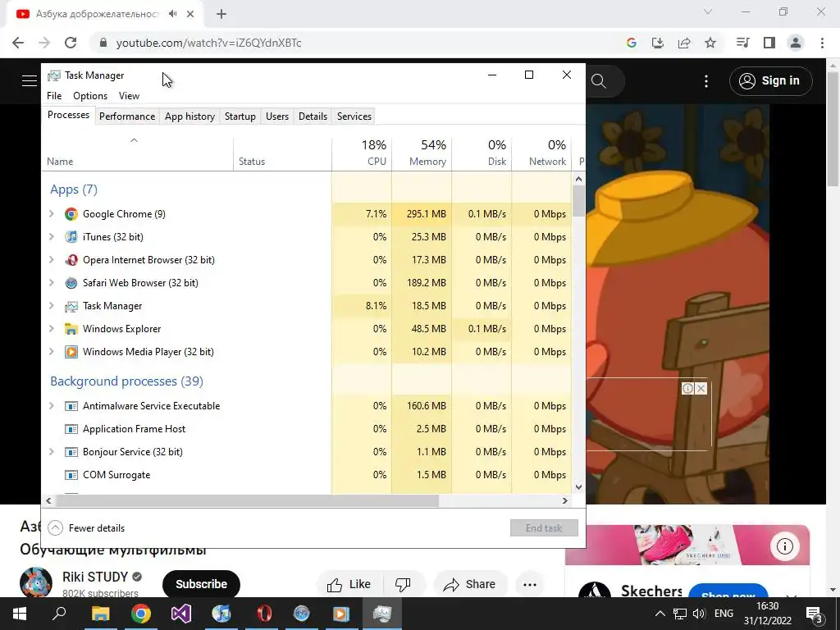Sort processes by the Memory column

[422, 153]
